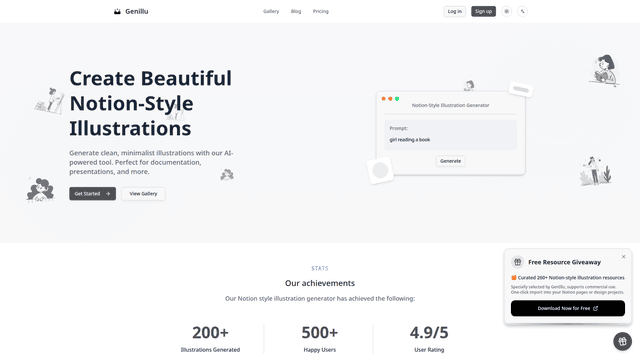Click the 'STATS' label
640x360 pixels.
click(320, 268)
